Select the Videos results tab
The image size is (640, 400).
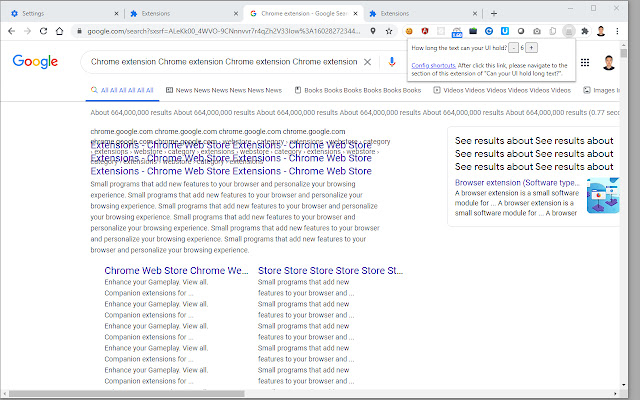point(502,90)
